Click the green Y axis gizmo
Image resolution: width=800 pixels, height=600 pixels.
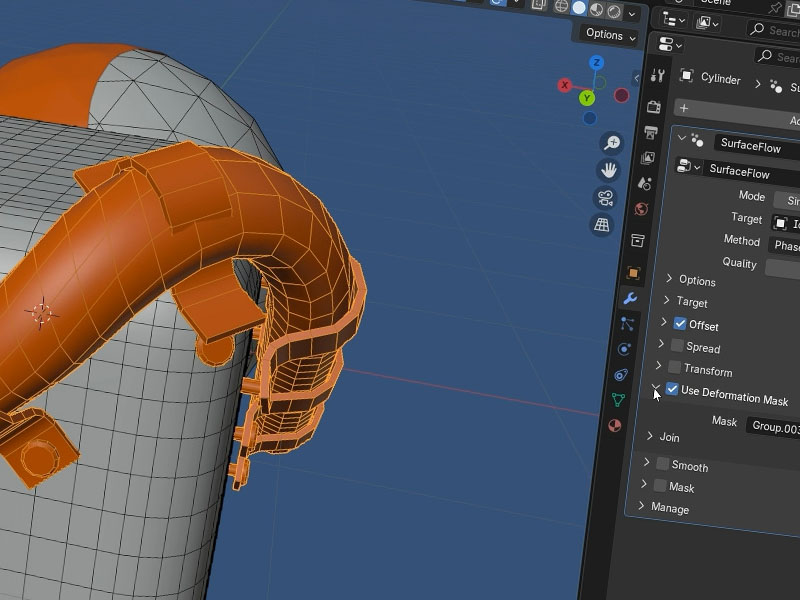[587, 98]
